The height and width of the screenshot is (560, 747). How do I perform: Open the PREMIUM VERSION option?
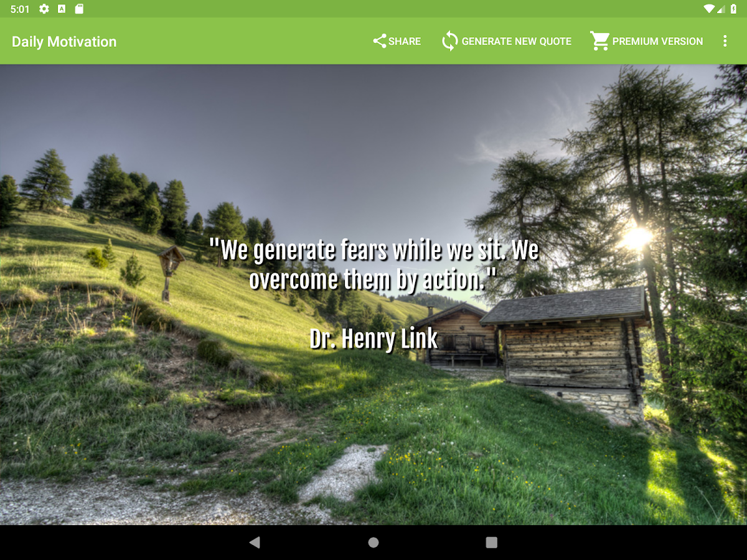click(x=657, y=41)
